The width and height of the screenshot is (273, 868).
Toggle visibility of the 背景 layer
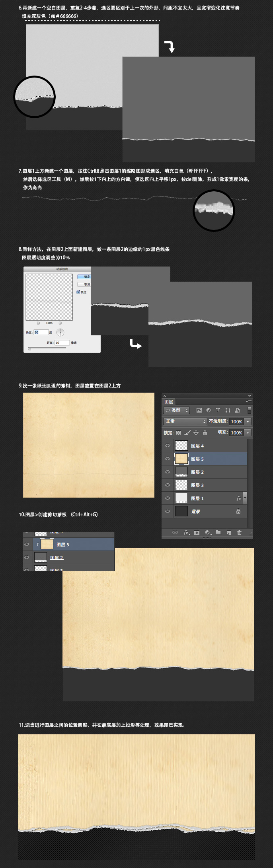point(168,511)
